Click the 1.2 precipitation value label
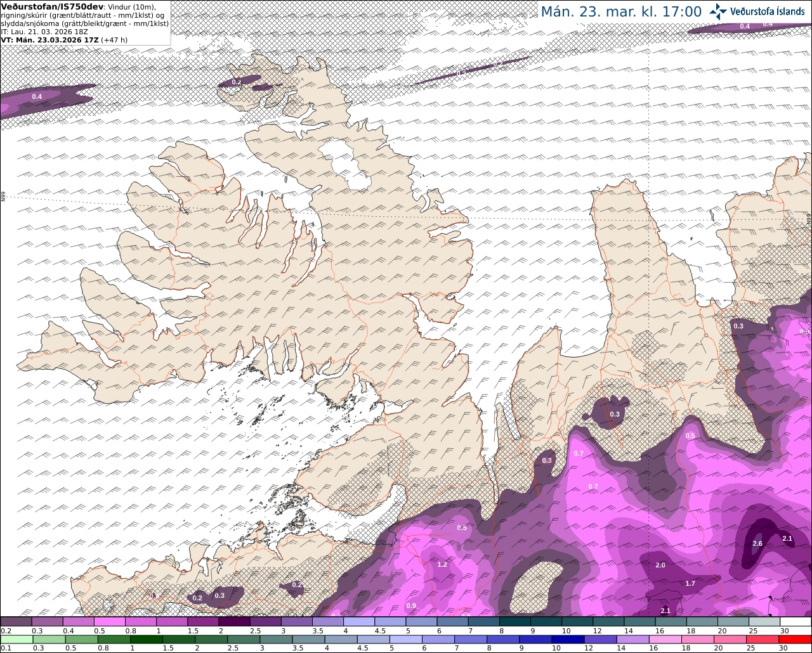 [442, 564]
